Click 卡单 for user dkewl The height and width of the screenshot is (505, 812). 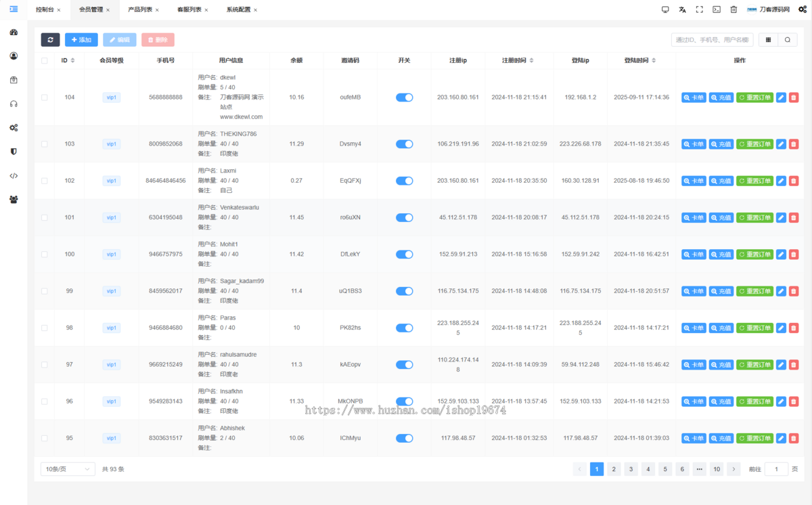click(694, 97)
